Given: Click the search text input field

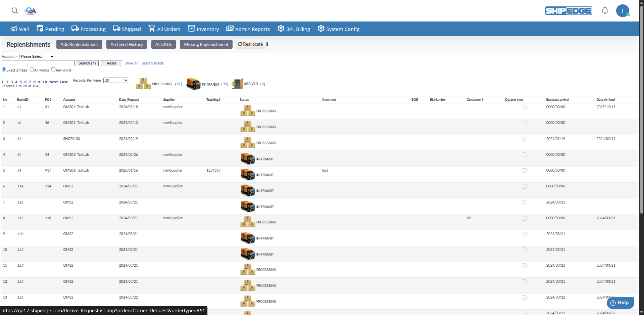Looking at the screenshot, I should click(x=38, y=63).
